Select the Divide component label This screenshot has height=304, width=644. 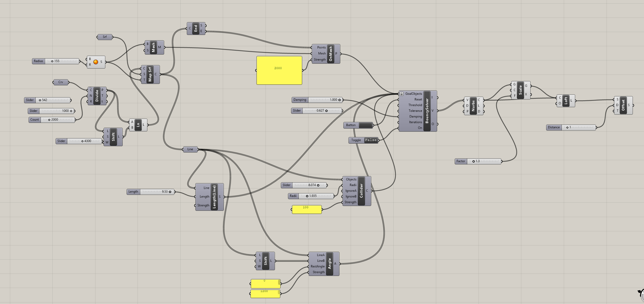click(97, 96)
